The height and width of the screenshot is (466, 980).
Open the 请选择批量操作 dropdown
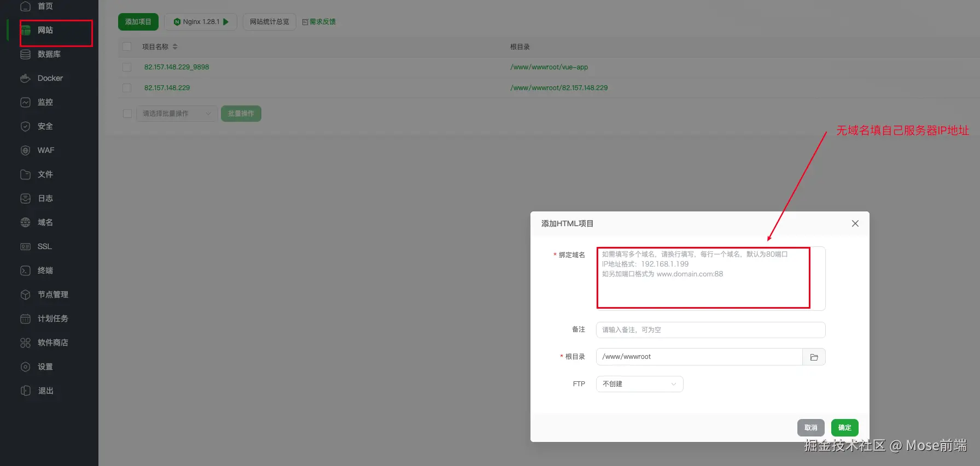pos(177,114)
